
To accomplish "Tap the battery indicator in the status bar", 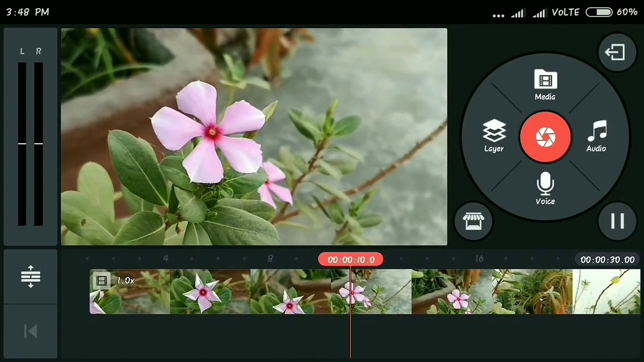I will 599,12.
